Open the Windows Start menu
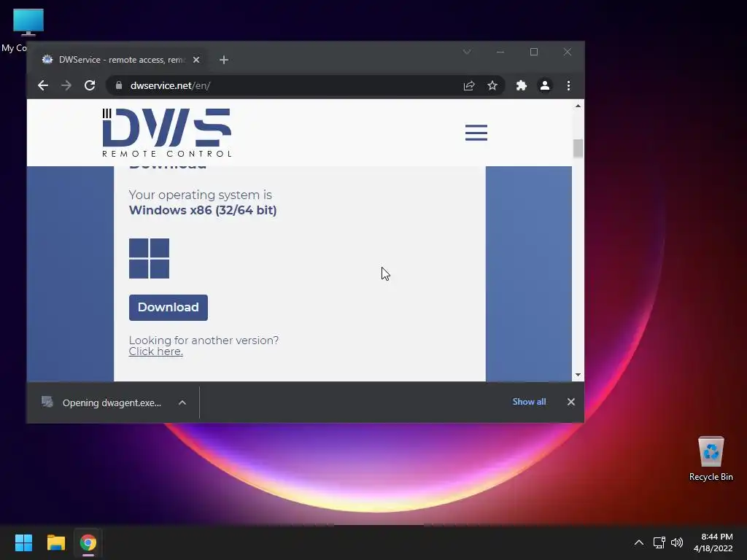747x560 pixels. (x=23, y=542)
